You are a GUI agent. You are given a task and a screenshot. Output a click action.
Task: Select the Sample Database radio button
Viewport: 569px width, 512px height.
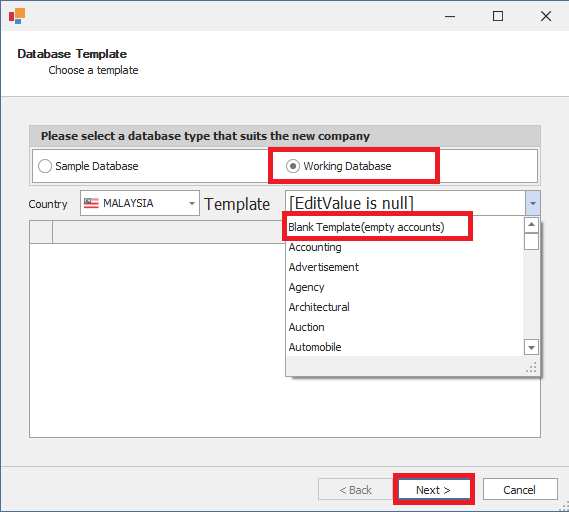coord(45,166)
